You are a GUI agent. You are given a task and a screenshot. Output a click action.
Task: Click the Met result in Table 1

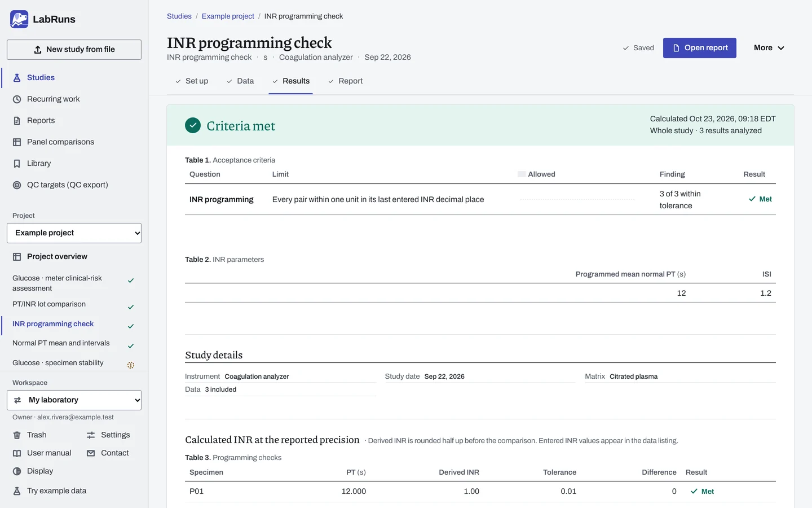(x=760, y=199)
